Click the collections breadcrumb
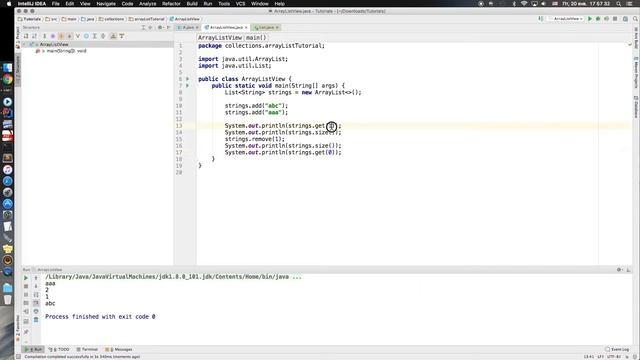 (111, 19)
